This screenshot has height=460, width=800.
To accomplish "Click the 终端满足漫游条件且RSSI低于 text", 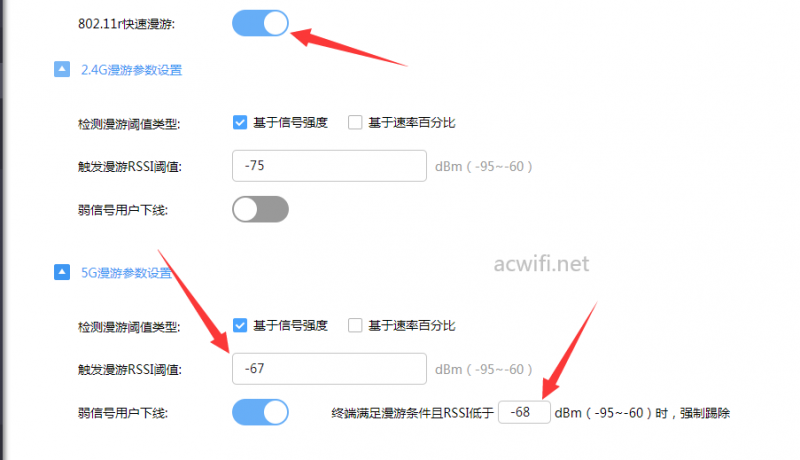I will (412, 413).
